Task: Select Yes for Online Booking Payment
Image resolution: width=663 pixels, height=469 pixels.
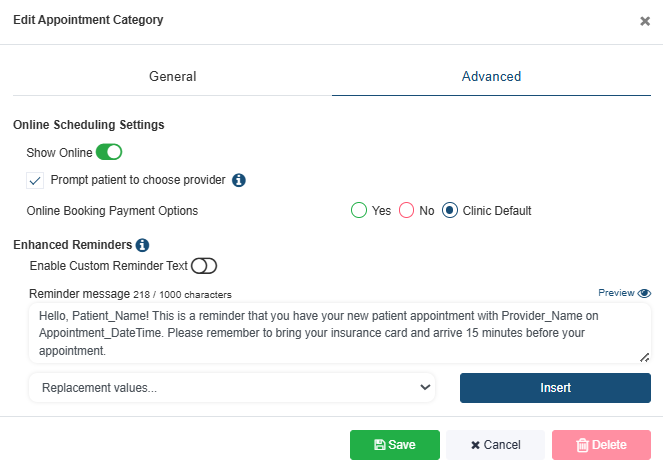Action: [359, 211]
